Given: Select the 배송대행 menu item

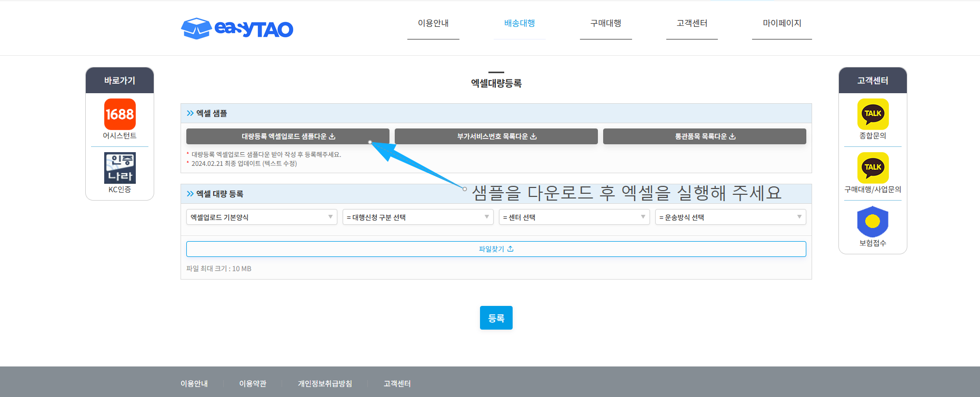Looking at the screenshot, I should point(519,23).
